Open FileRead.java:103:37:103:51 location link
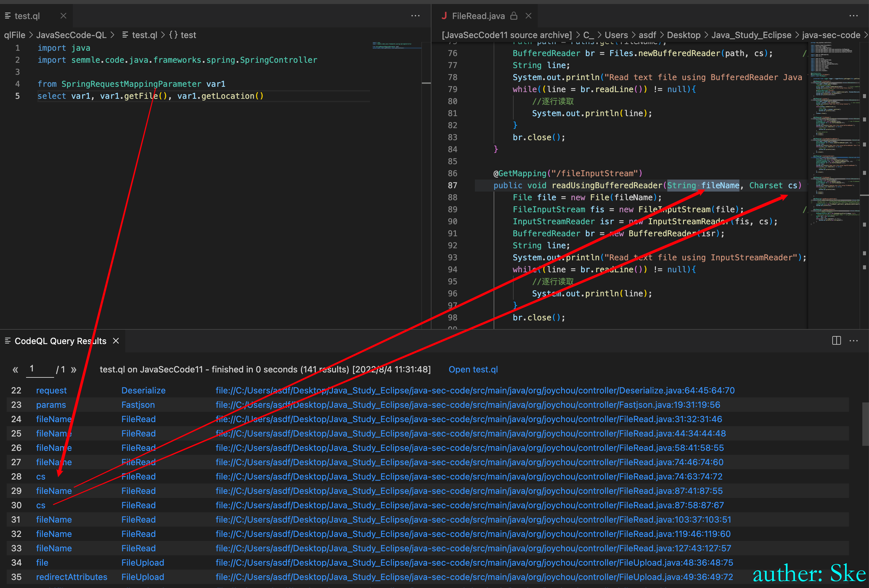The width and height of the screenshot is (869, 588). 473,520
